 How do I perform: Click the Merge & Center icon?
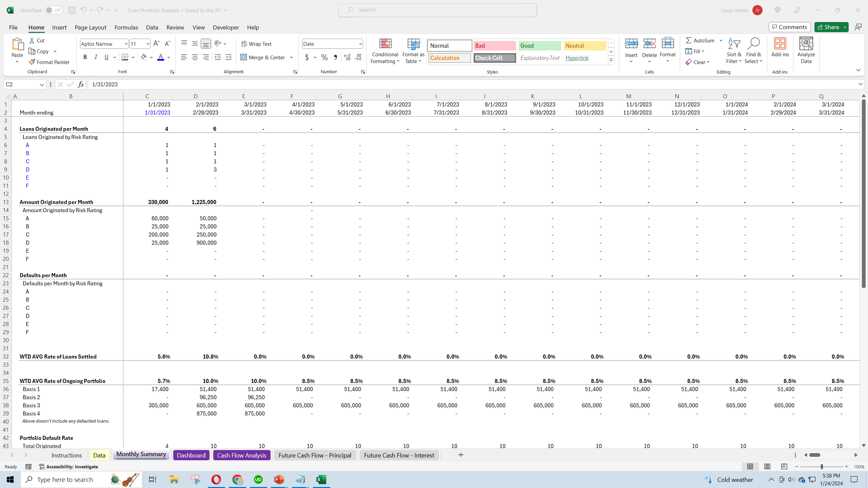click(x=243, y=57)
